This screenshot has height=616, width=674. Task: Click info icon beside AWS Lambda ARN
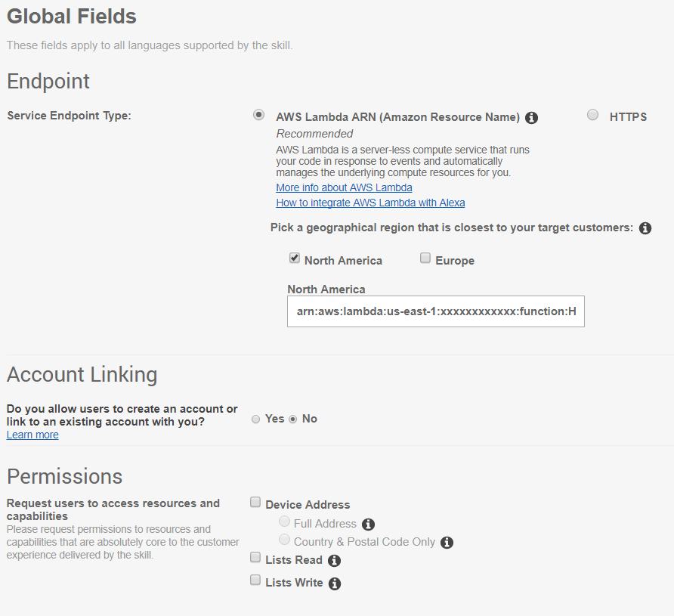pos(532,117)
